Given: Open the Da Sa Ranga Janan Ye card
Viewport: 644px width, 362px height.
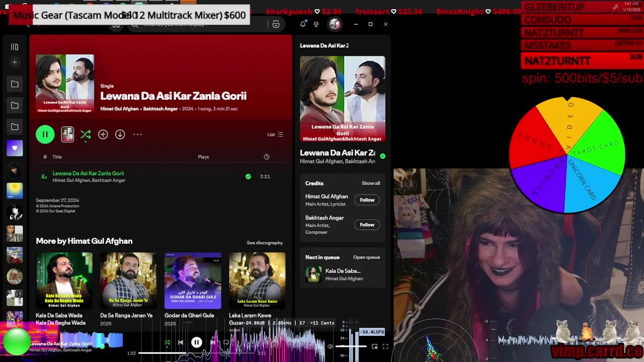Looking at the screenshot, I should [x=128, y=290].
